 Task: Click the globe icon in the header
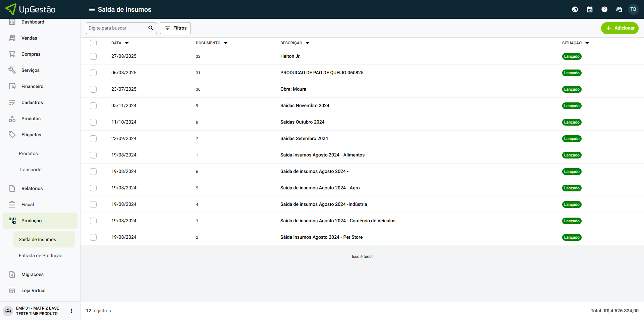(x=575, y=9)
